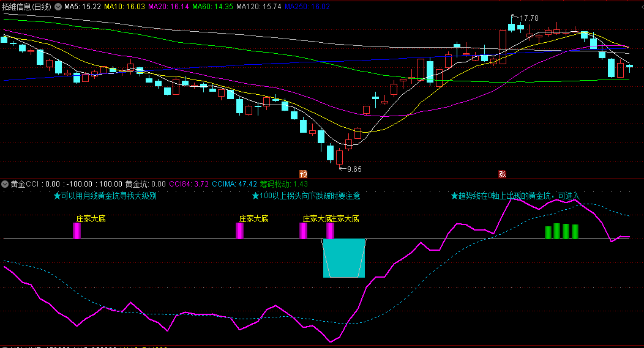Click the stock title 拓维信息(日线)
This screenshot has width=644, height=348.
coord(27,7)
